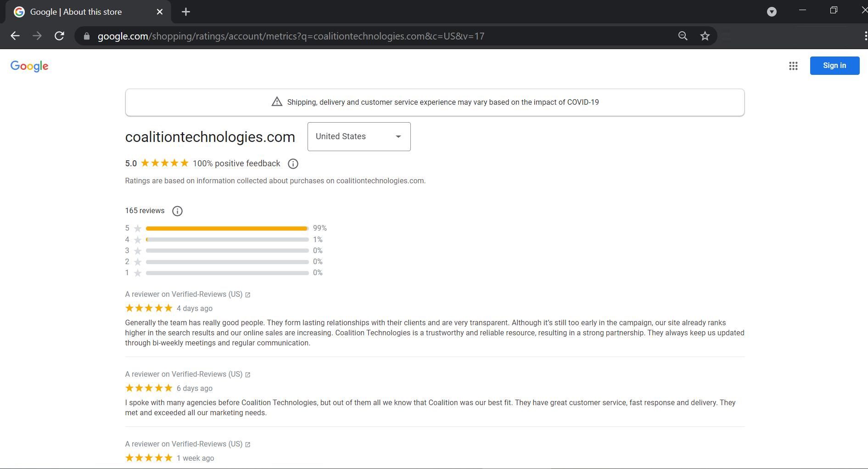Click the zoom magnifier icon in address bar
Screen dimensions: 868x469
click(683, 36)
